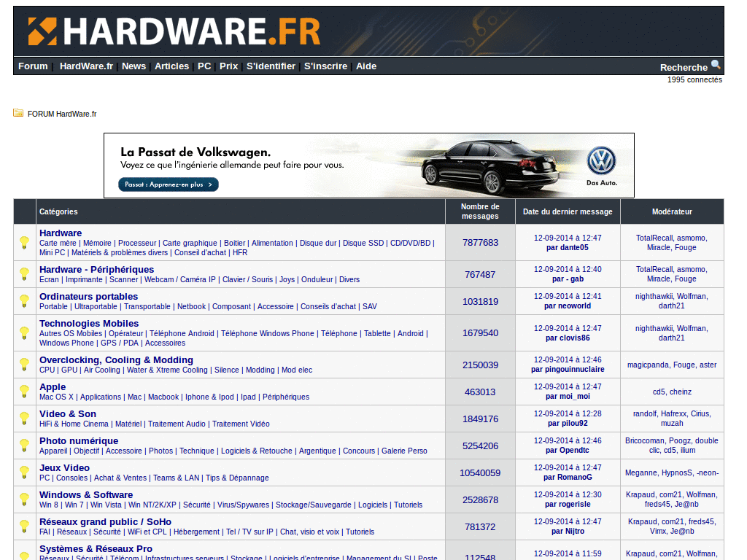Open the Forum menu item

tap(33, 66)
